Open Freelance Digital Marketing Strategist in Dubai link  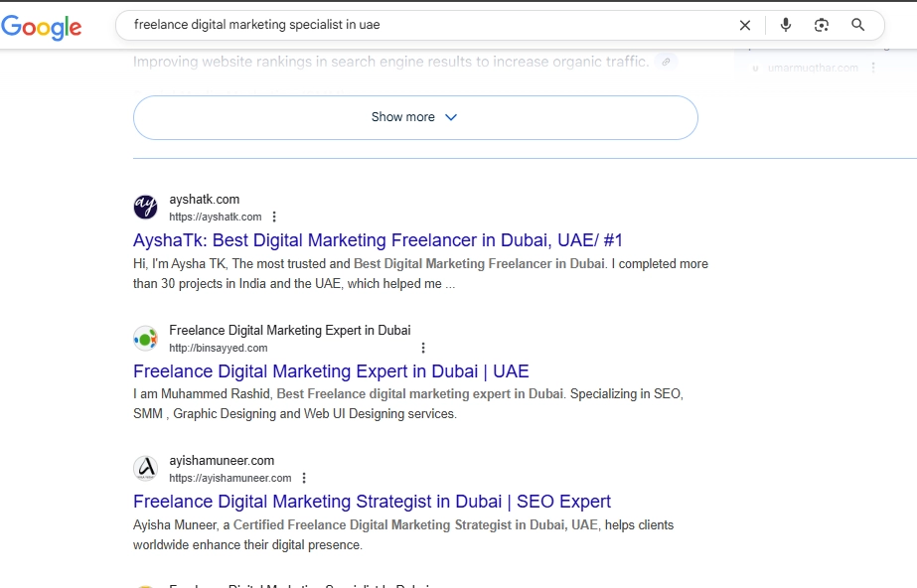[x=372, y=502]
